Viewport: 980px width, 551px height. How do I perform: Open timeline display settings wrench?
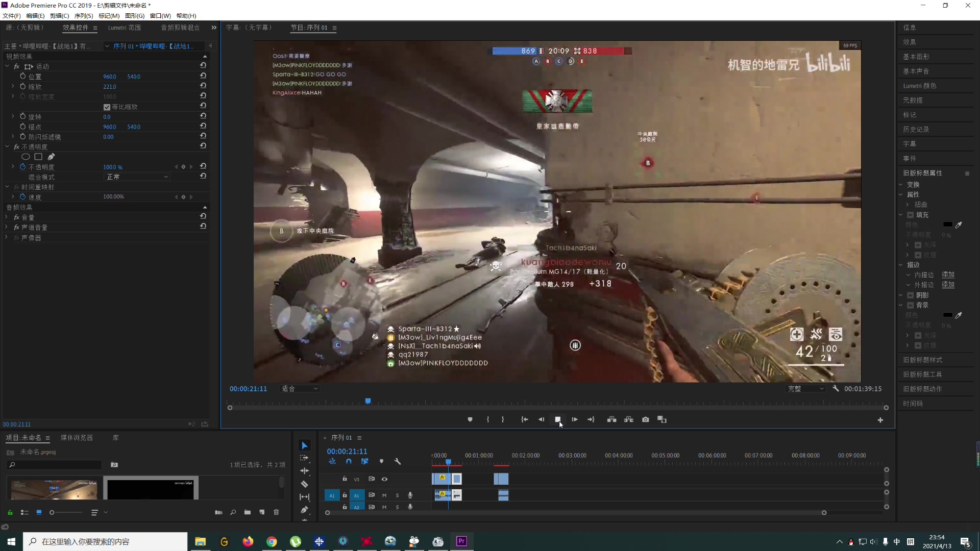coord(398,461)
